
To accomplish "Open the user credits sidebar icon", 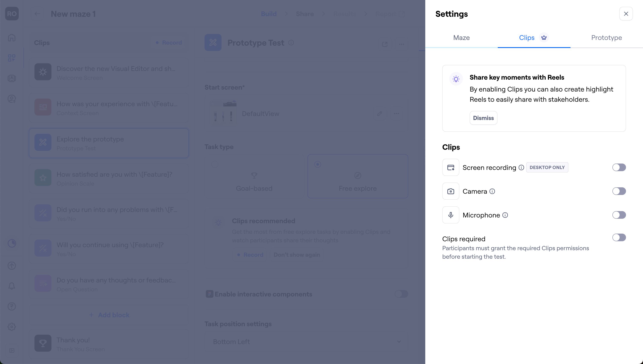I will tap(12, 99).
